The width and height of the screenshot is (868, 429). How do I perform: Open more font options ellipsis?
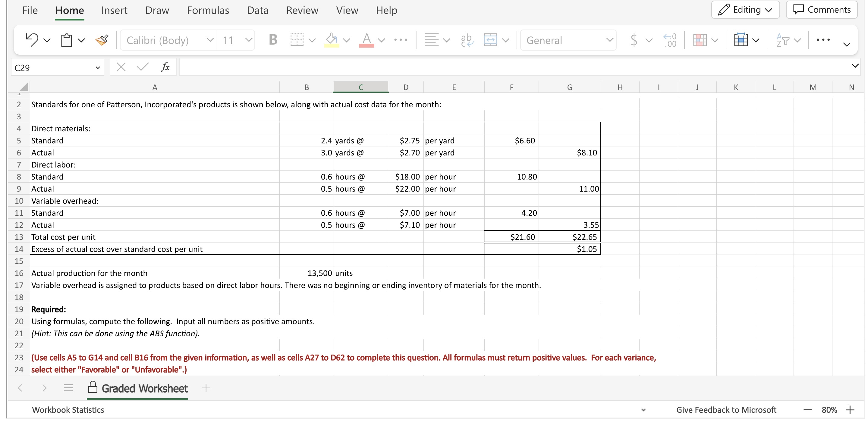click(401, 40)
